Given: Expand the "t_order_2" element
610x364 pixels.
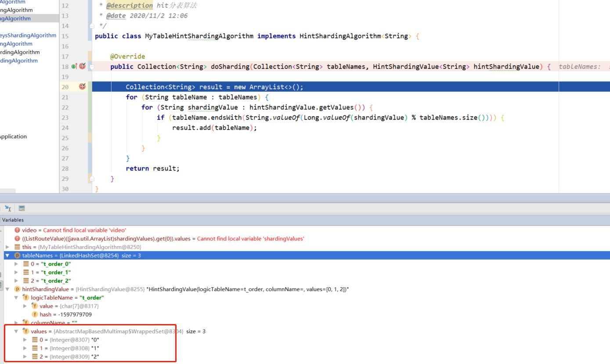Looking at the screenshot, I should [16, 281].
